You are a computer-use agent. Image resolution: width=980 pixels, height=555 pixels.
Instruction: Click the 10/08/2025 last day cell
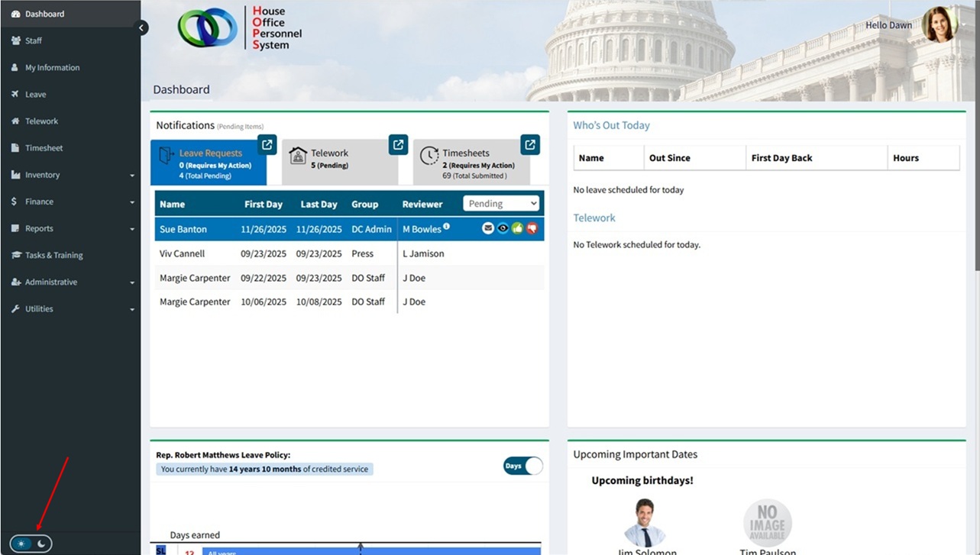319,302
